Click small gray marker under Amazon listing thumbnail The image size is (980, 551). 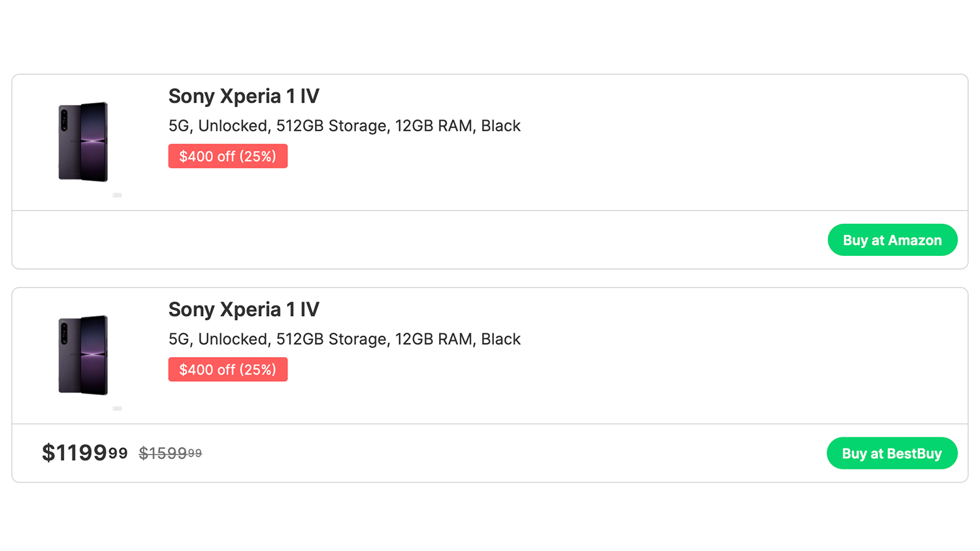tap(118, 195)
